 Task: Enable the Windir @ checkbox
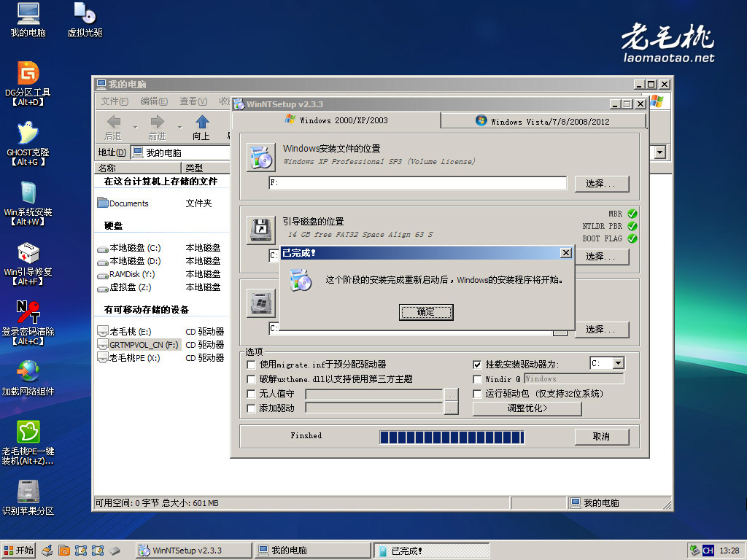pyautogui.click(x=477, y=379)
